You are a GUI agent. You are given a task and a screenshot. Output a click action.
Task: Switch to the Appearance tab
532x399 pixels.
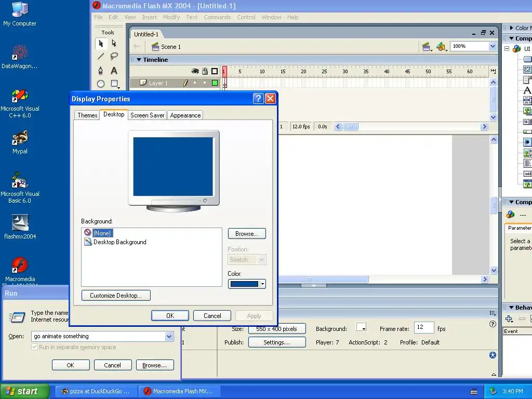[x=185, y=115]
